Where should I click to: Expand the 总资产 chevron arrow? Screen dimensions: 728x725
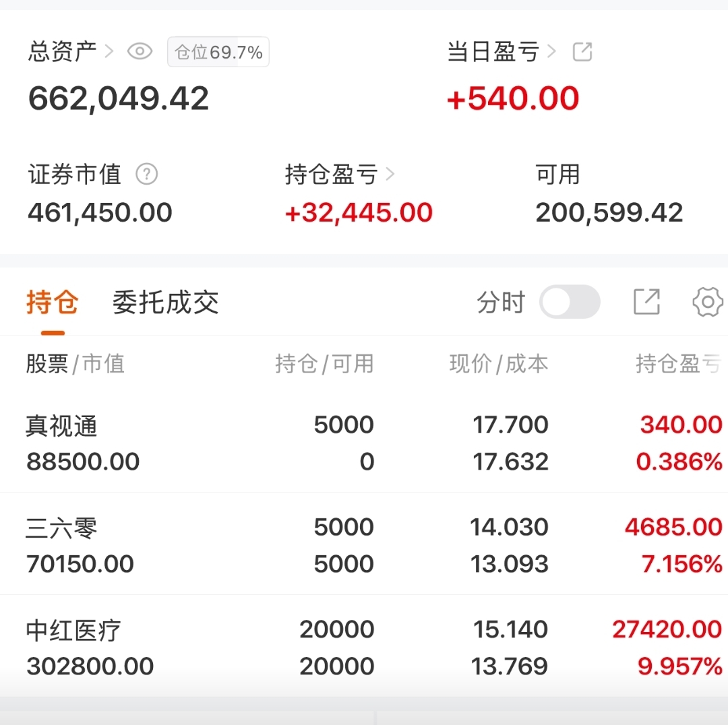110,52
